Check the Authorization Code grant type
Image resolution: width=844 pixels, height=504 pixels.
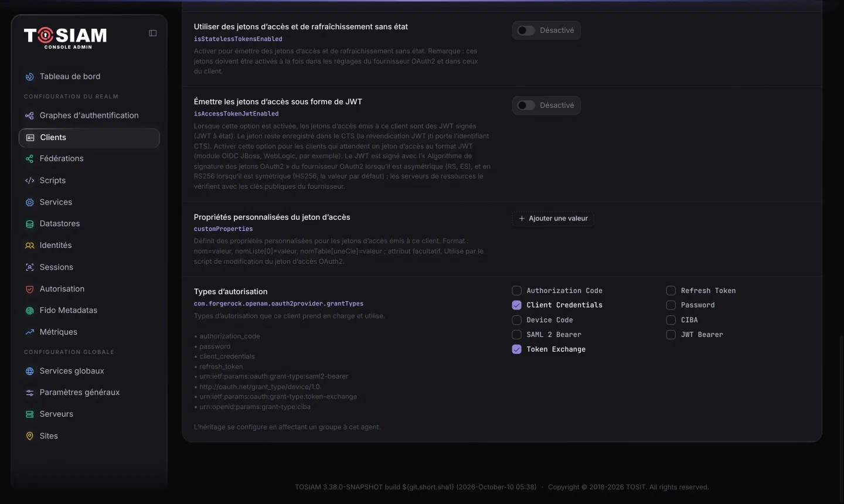click(516, 291)
